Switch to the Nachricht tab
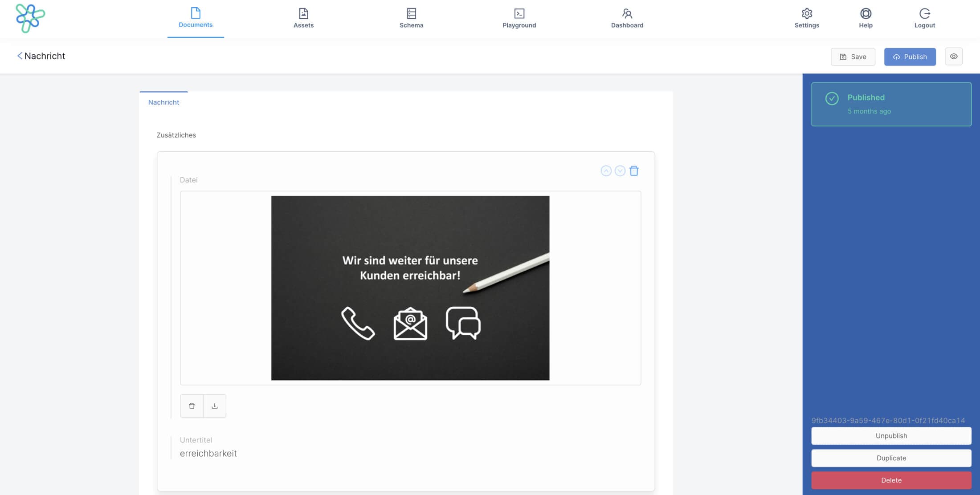The height and width of the screenshot is (495, 980). 163,102
